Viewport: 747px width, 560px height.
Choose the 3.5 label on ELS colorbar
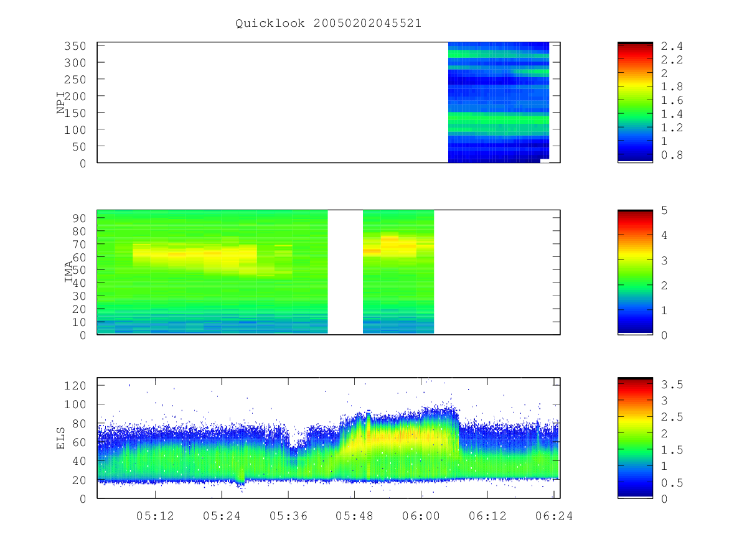pyautogui.click(x=672, y=385)
